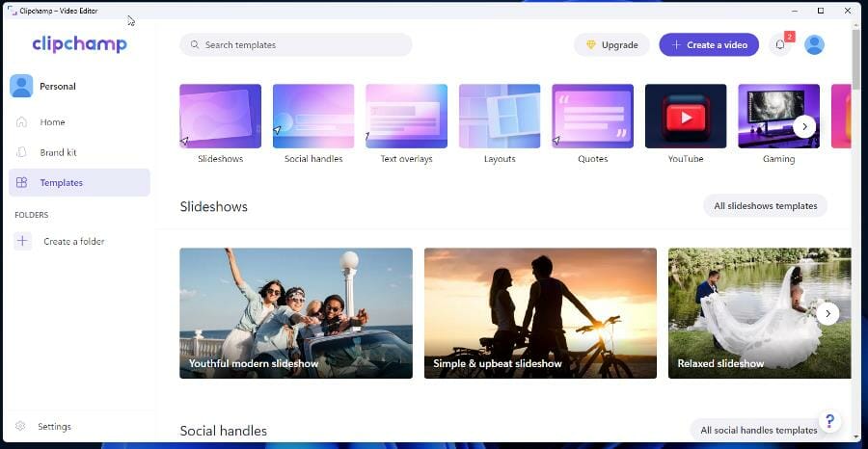Click the diamond icon on the Upgrade button
This screenshot has width=868, height=449.
(x=591, y=44)
